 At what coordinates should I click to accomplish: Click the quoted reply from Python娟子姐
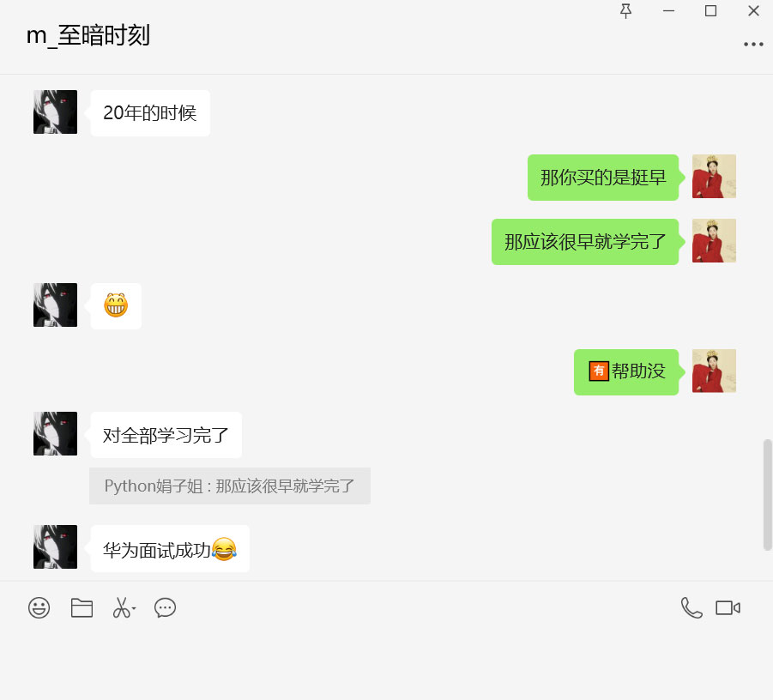pos(230,486)
